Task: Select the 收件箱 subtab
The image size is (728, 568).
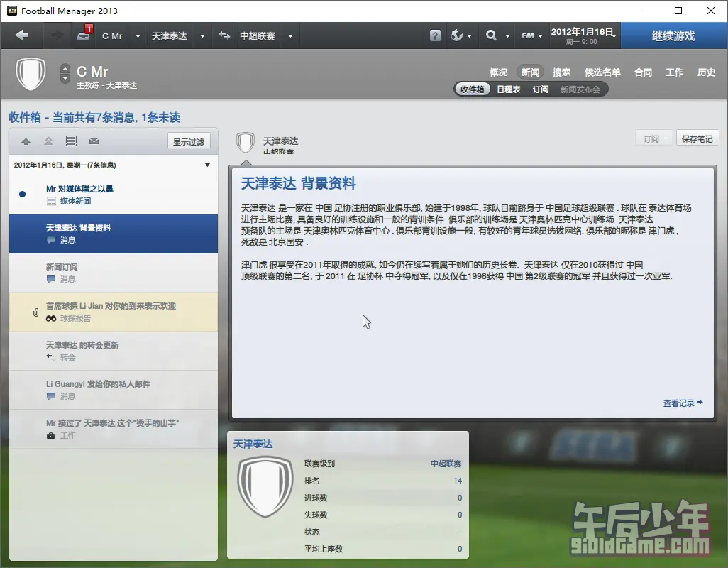Action: 472,89
